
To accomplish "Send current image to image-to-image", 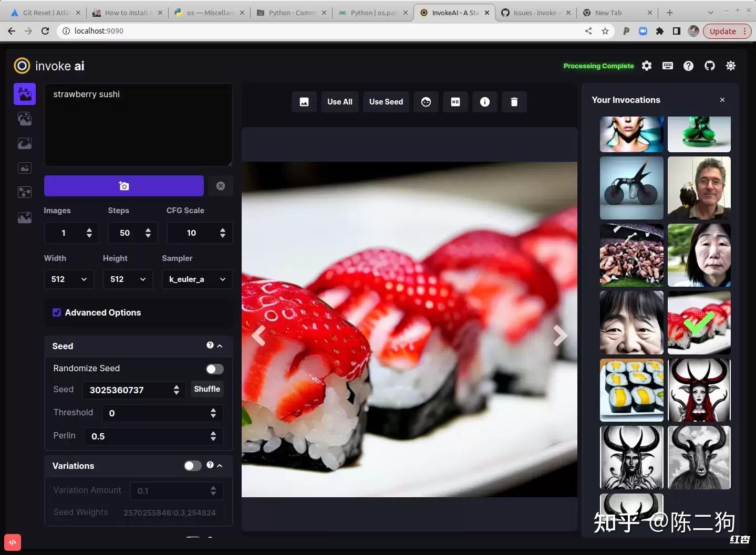I will [x=304, y=101].
